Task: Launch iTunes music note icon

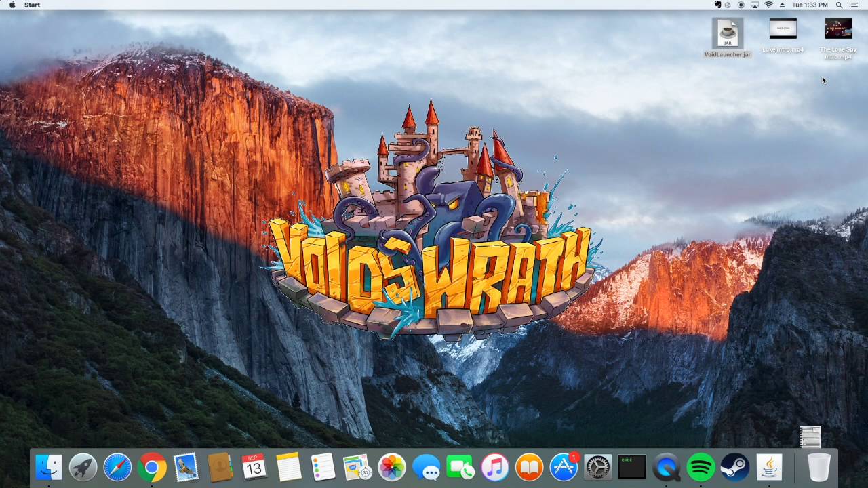Action: tap(495, 468)
